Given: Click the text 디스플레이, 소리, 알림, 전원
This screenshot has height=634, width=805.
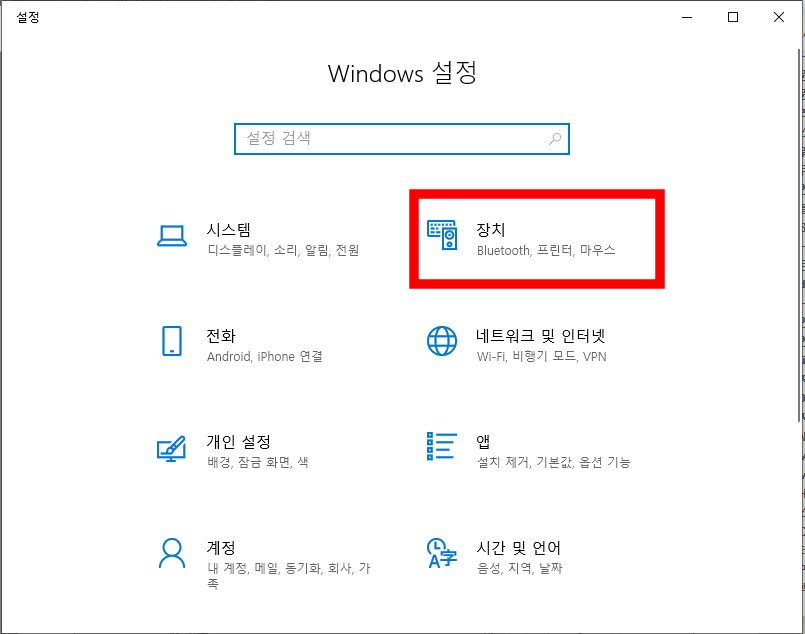Looking at the screenshot, I should [x=283, y=250].
